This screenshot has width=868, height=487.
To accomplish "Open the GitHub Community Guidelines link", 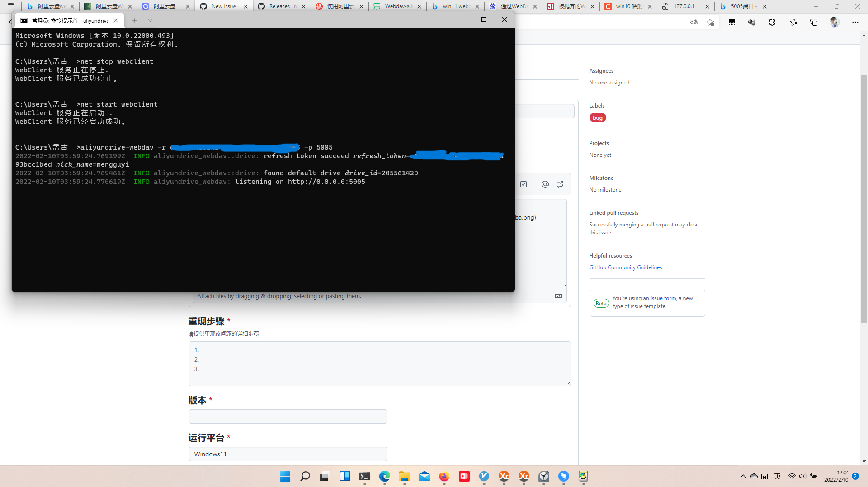I will [625, 267].
